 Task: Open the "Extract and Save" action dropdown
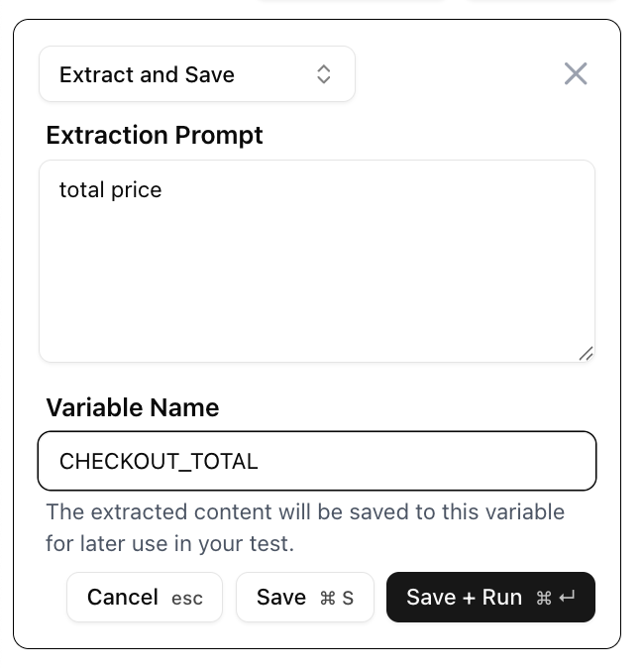196,74
